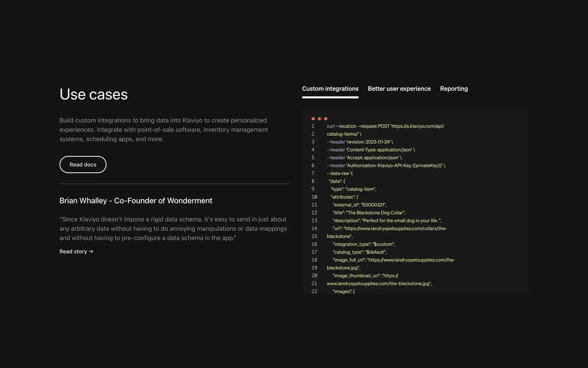The height and width of the screenshot is (368, 588).
Task: Select the Reporting tab
Action: (x=454, y=89)
